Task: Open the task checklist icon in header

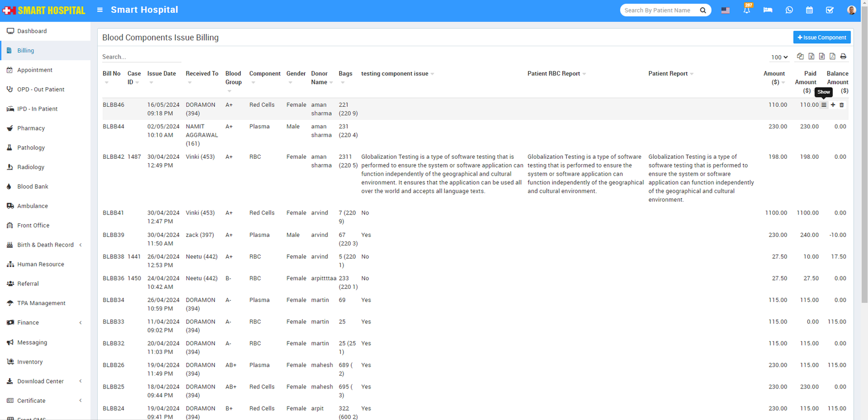Action: [x=829, y=10]
